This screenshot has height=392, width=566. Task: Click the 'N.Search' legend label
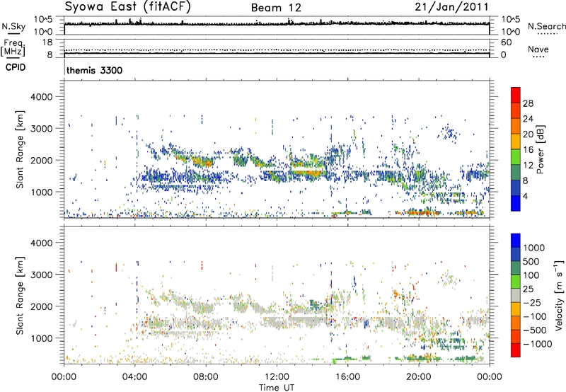(x=546, y=26)
